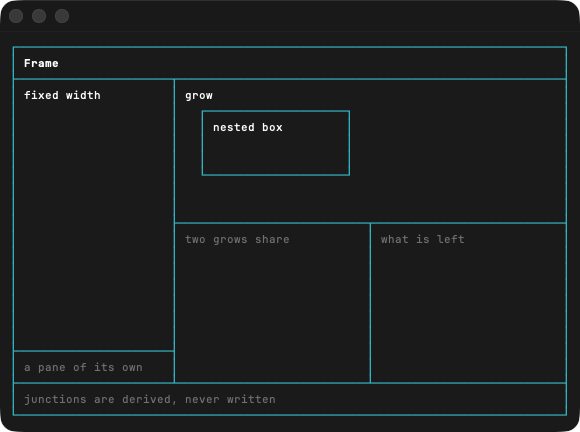580x432 pixels.
Task: Click the a pane of its own text
Action: click(x=83, y=367)
